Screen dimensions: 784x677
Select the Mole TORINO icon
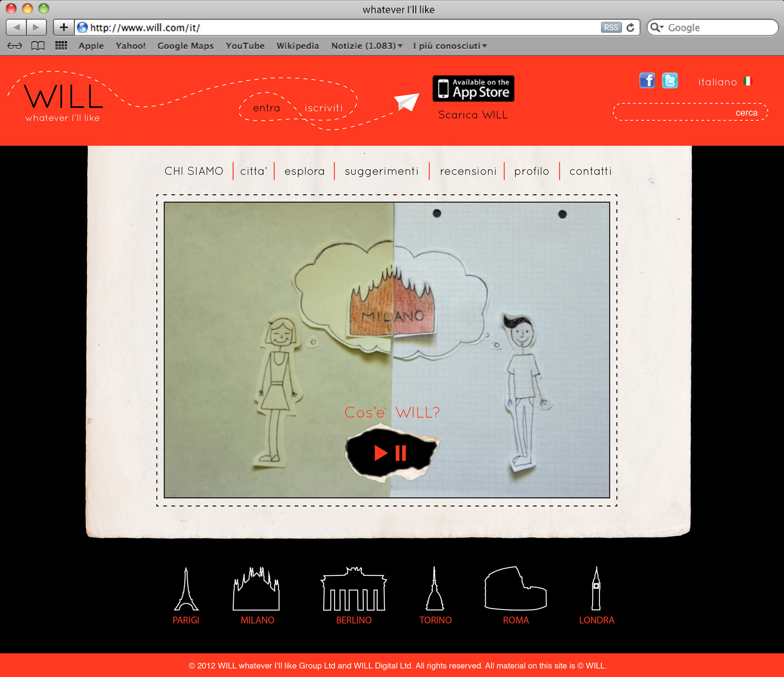(435, 589)
